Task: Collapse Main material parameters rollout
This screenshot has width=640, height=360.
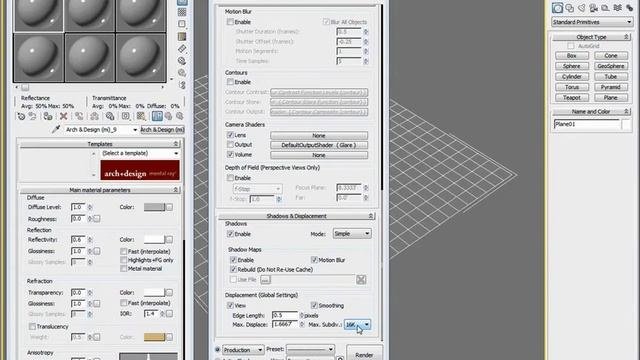Action: click(100, 190)
